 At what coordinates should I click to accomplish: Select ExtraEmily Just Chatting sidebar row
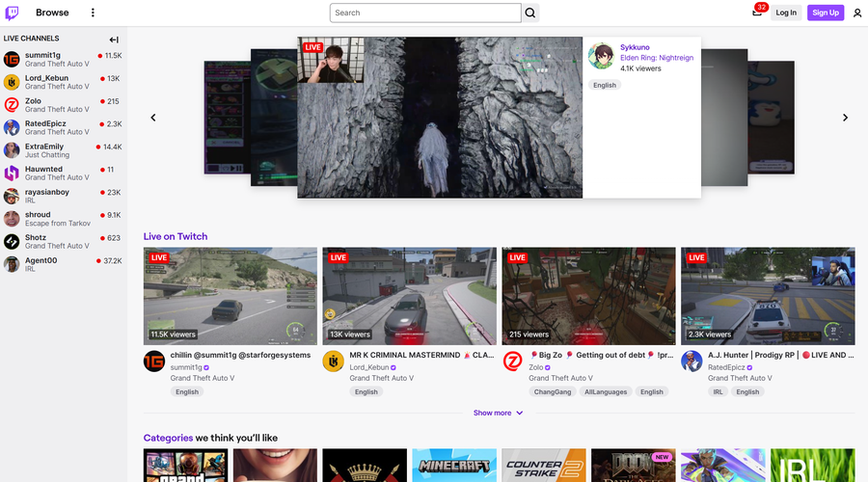point(63,150)
